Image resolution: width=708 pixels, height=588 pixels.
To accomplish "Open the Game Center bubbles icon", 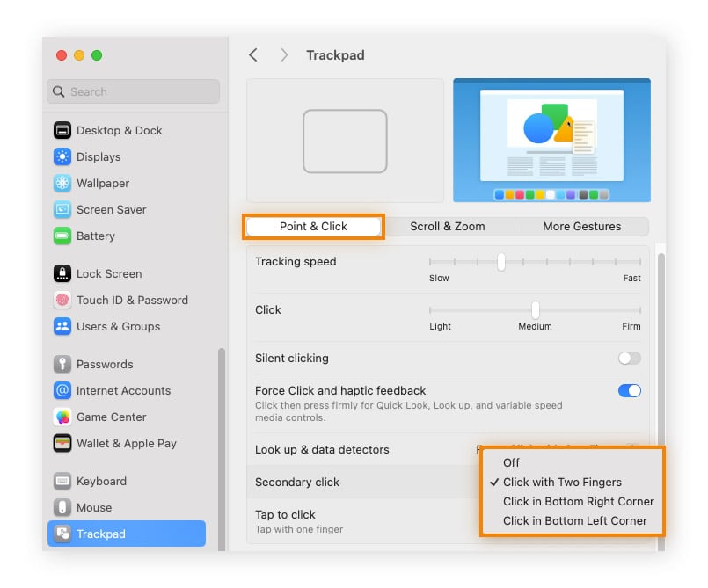I will [62, 417].
